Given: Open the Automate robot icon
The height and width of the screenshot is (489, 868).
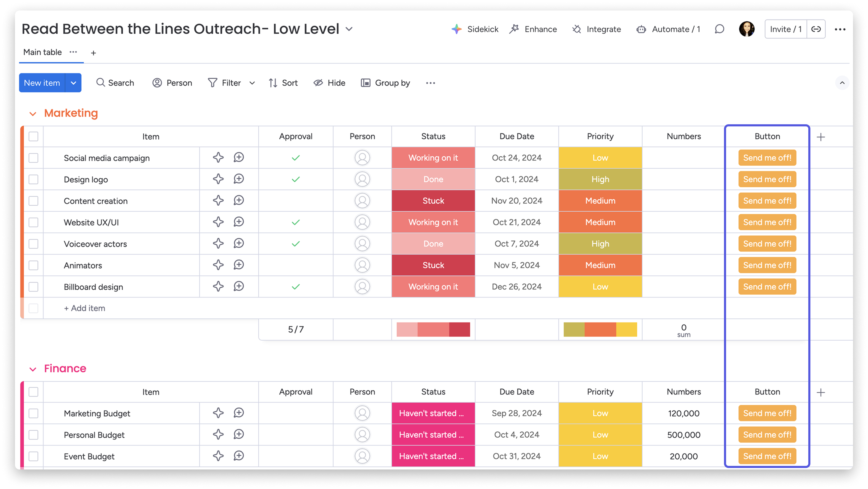Looking at the screenshot, I should (642, 29).
